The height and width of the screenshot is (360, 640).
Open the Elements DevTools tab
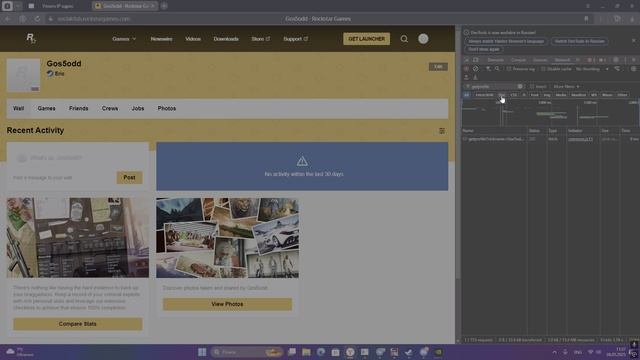coord(496,60)
